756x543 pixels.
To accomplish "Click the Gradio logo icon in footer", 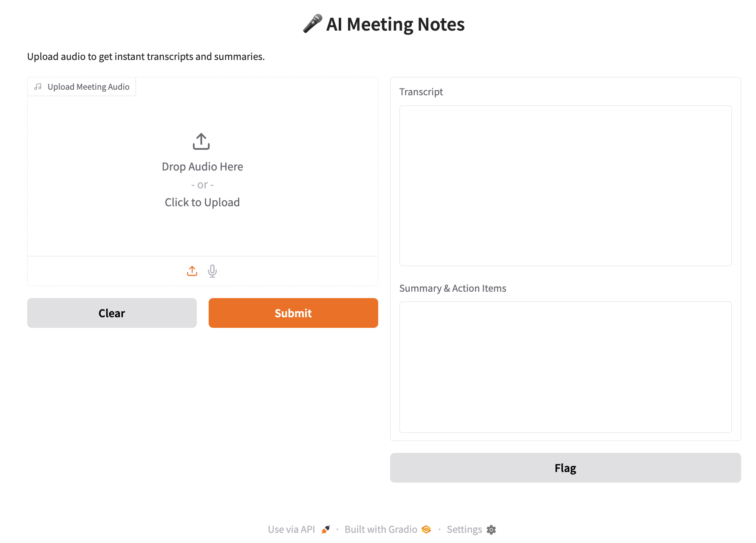I will point(426,529).
